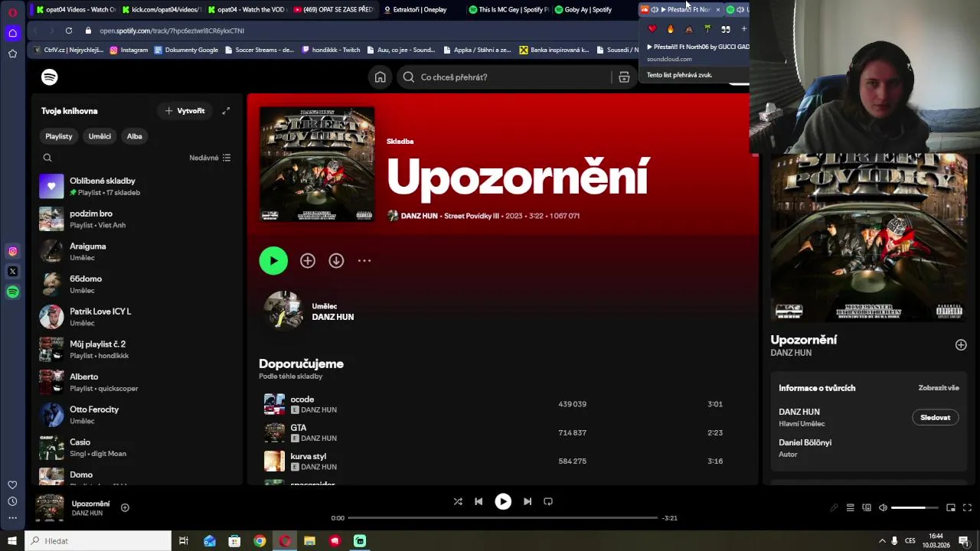Switch to the 'Goby Ay | Spotify' browser tab
Screen dimensions: 980x551
pos(590,10)
